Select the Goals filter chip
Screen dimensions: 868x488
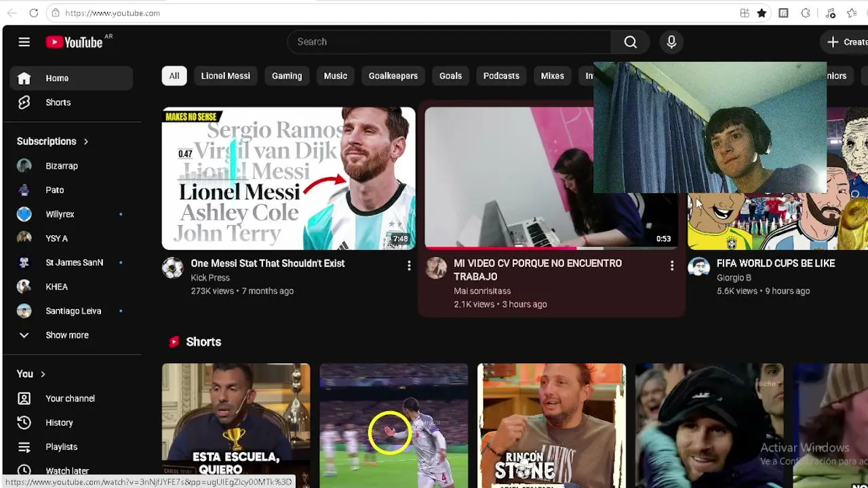pos(450,76)
